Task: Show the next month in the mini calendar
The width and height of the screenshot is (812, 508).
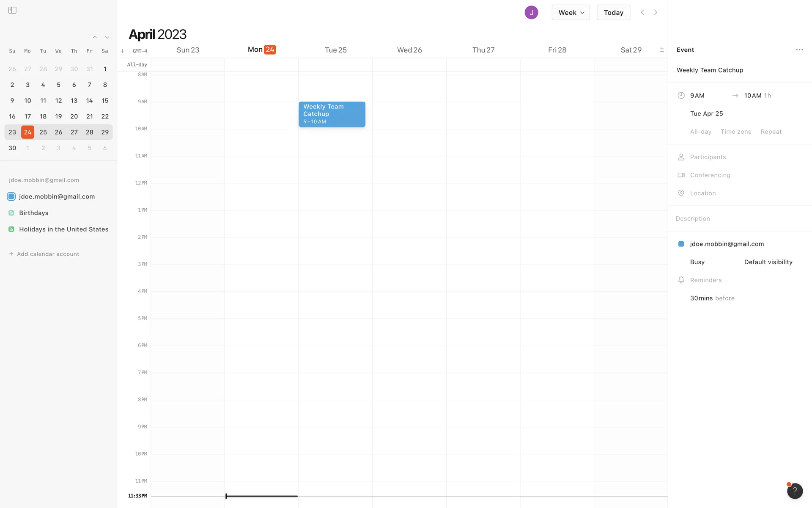Action: 107,38
